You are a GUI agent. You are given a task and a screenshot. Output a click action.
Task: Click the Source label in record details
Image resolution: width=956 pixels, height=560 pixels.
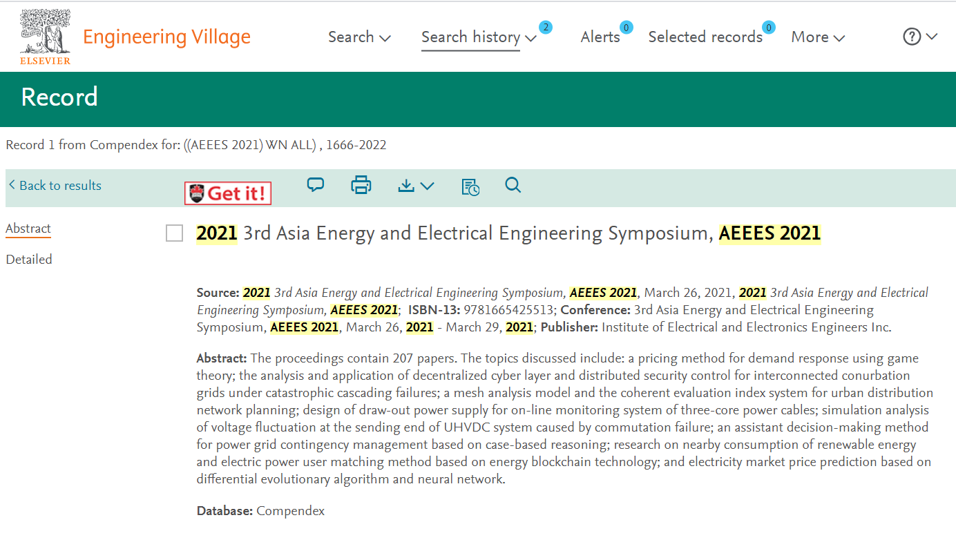(x=218, y=293)
